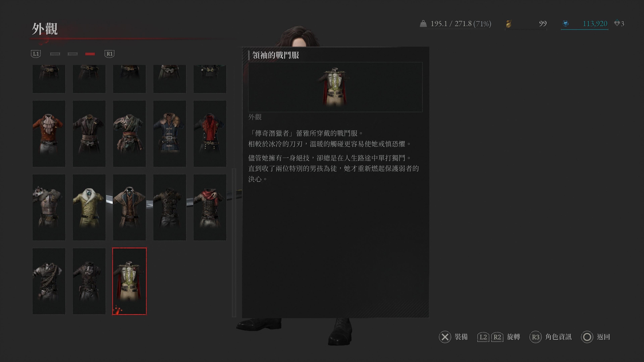Select the active red third tab
The image size is (644, 362).
90,54
